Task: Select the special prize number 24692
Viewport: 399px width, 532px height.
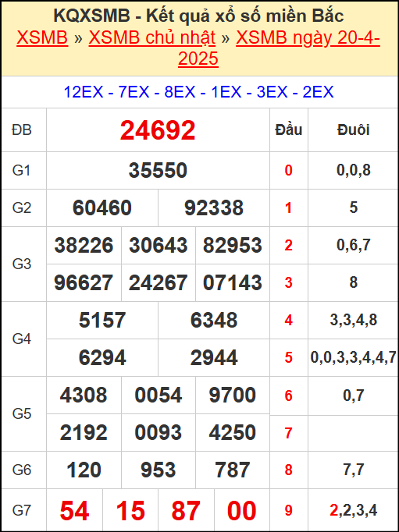Action: (x=158, y=130)
